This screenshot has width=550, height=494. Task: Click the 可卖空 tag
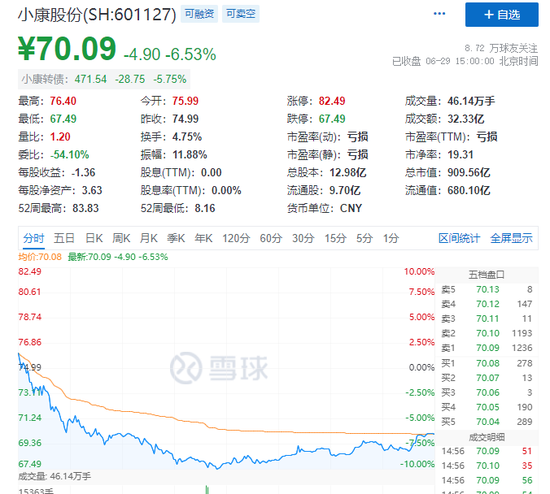click(x=241, y=14)
